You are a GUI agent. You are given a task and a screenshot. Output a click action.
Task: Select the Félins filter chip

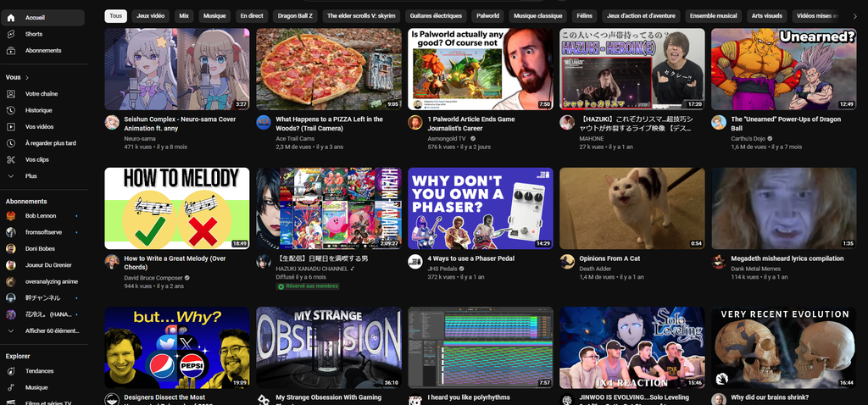point(584,16)
